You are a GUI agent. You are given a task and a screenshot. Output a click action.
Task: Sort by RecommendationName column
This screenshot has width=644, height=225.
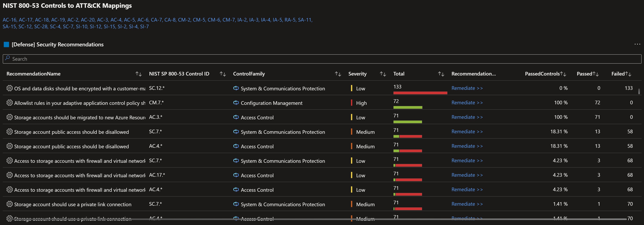138,74
